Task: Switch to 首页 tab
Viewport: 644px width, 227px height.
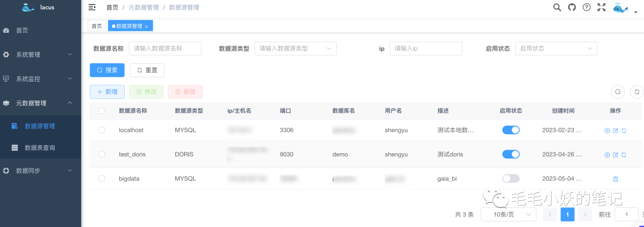Action: point(97,26)
